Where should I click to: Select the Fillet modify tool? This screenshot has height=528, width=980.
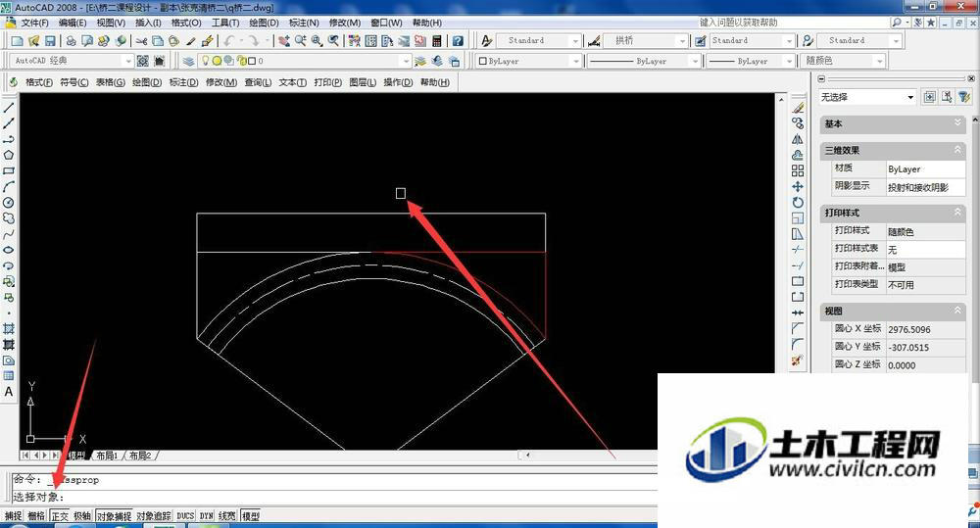[798, 344]
